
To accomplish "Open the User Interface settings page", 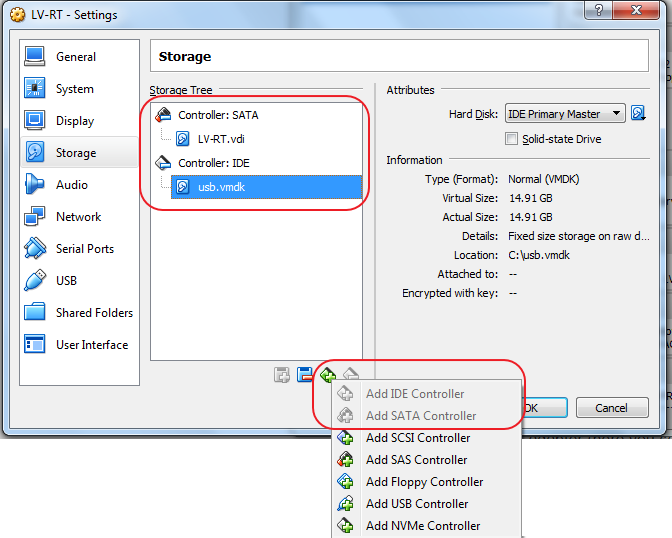I will [91, 345].
